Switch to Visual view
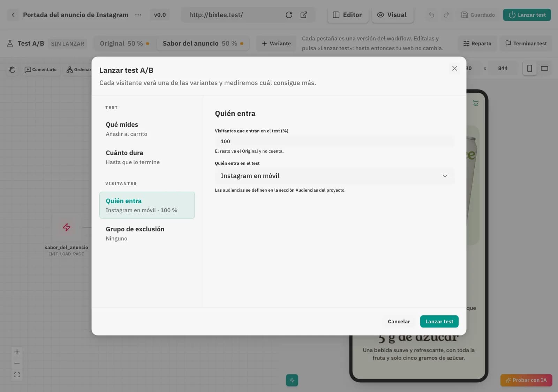 point(393,15)
